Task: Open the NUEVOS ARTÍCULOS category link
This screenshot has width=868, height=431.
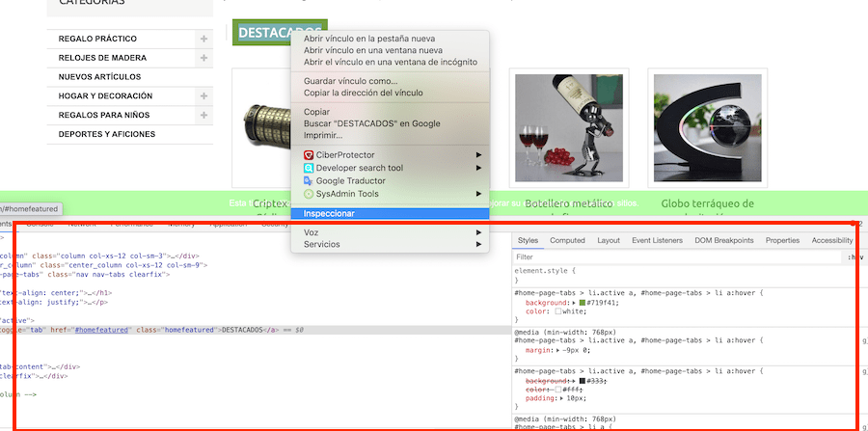Action: coord(99,77)
